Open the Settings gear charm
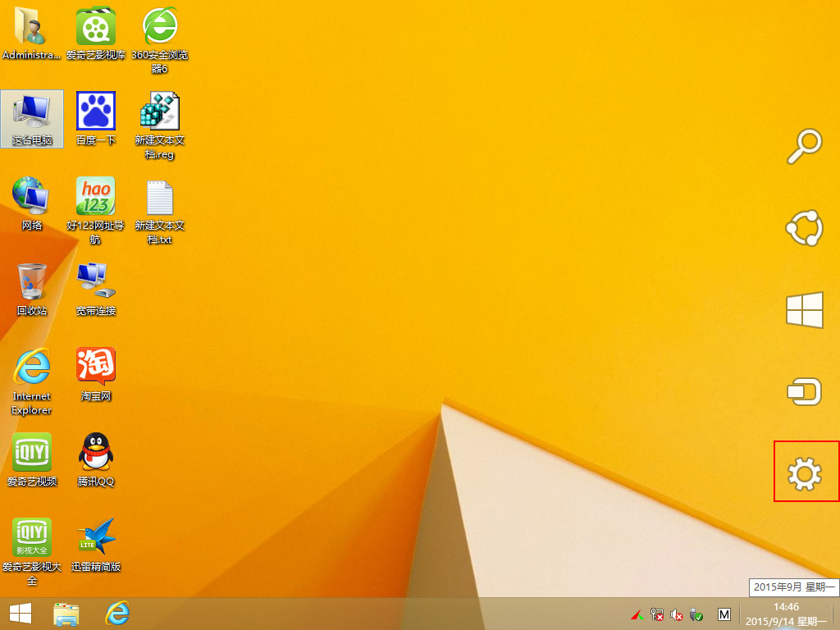The height and width of the screenshot is (630, 840). point(804,473)
